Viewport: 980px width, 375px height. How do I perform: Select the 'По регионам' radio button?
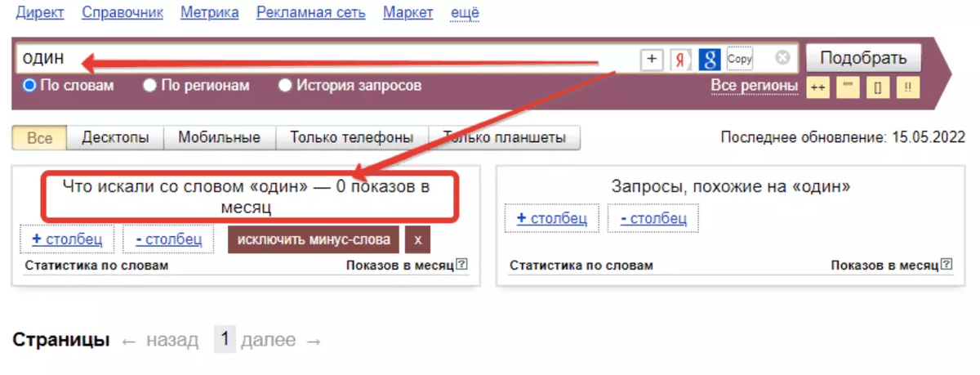(x=149, y=85)
